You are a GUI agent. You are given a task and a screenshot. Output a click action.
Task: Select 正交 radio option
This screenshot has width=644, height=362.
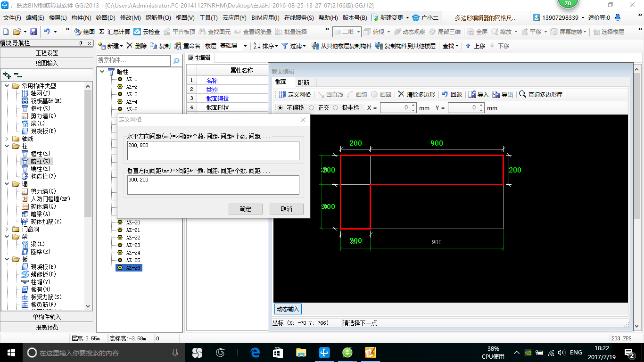[311, 107]
